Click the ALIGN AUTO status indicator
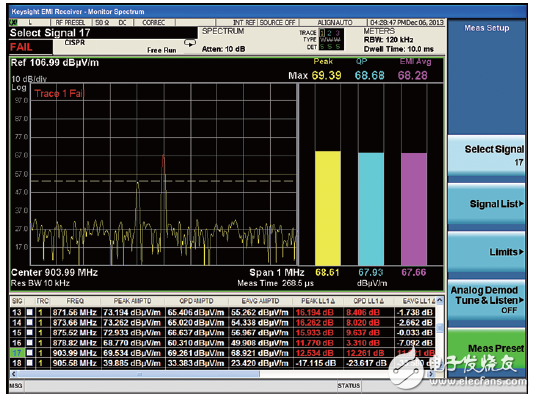Screen dimensions: 536x398 pos(335,23)
